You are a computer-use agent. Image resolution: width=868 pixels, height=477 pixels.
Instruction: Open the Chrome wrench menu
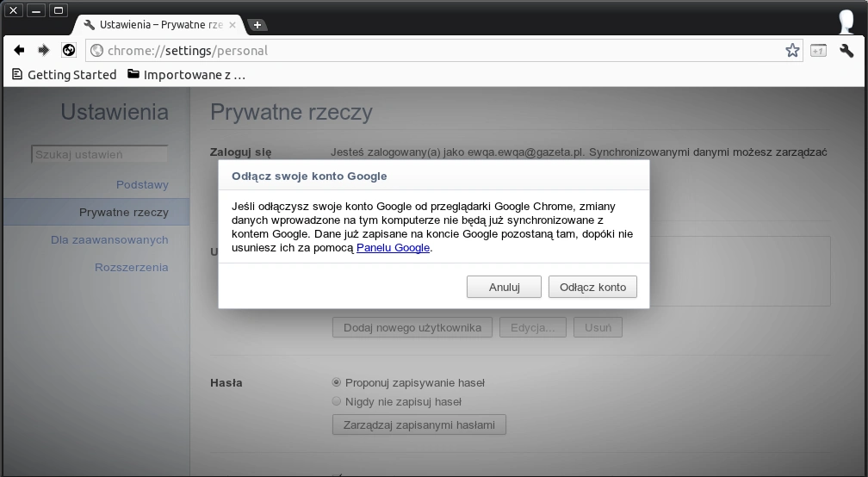click(846, 50)
